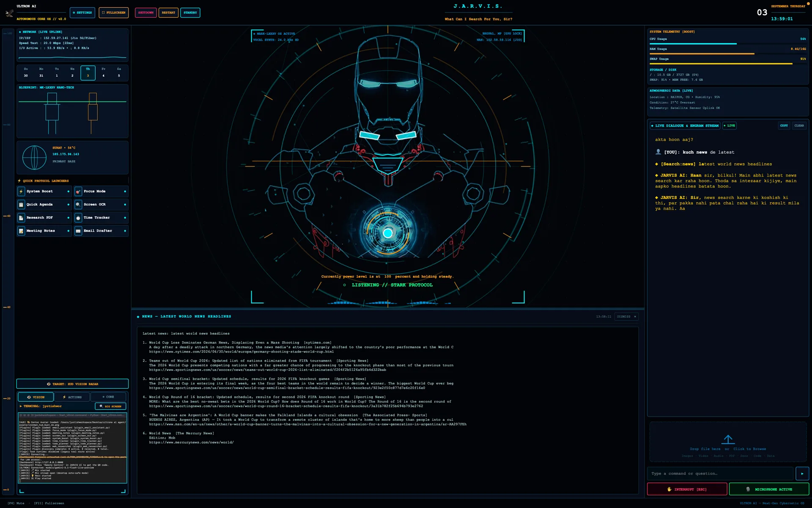Switch to the VISION tab

pyautogui.click(x=36, y=397)
